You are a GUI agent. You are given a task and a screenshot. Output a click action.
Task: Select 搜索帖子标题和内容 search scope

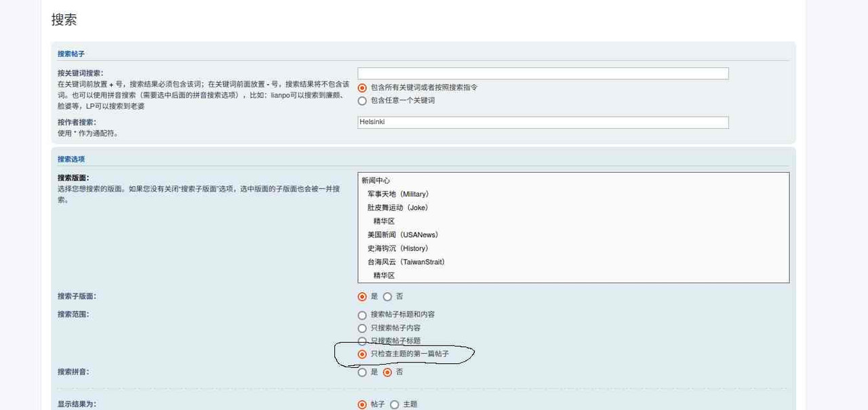coord(362,315)
